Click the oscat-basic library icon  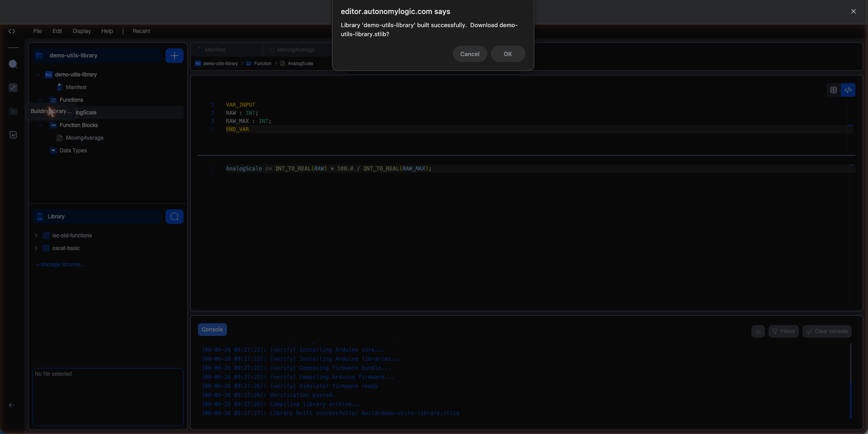point(46,248)
